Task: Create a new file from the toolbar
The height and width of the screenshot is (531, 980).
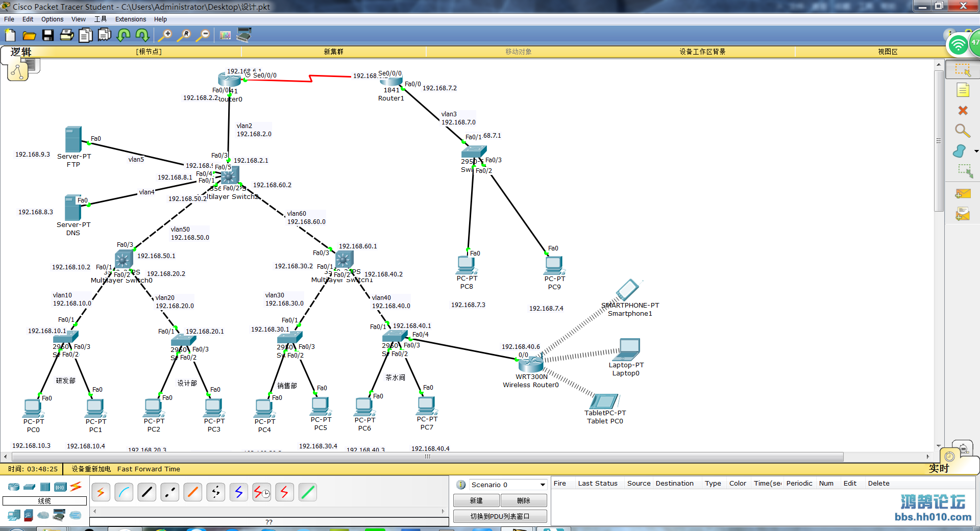Action: coord(10,35)
